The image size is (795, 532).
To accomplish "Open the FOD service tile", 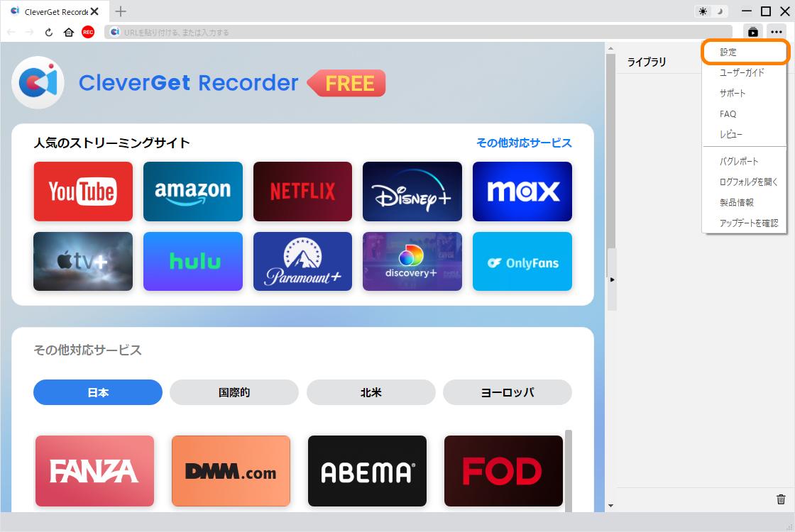I will 503,471.
